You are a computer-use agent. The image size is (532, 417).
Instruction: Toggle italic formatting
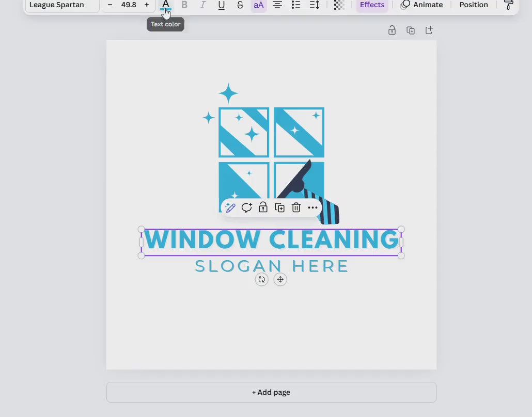click(x=202, y=5)
